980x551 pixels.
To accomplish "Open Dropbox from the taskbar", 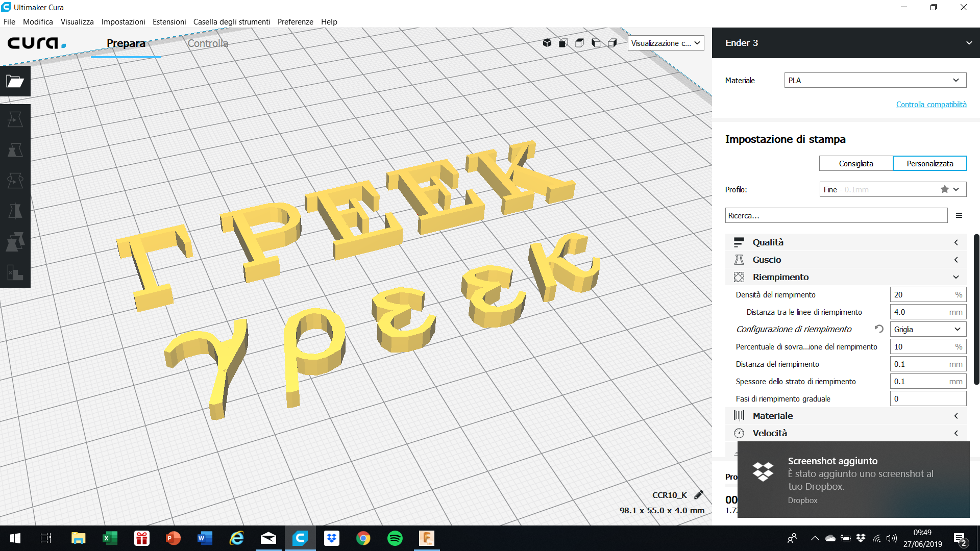I will [x=332, y=538].
